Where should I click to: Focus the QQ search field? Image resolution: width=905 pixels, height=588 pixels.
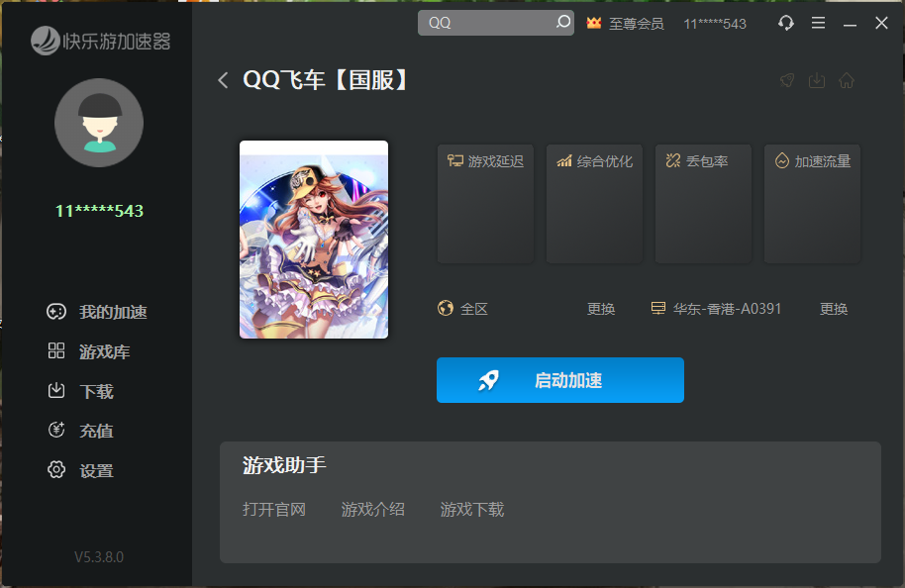pos(495,23)
